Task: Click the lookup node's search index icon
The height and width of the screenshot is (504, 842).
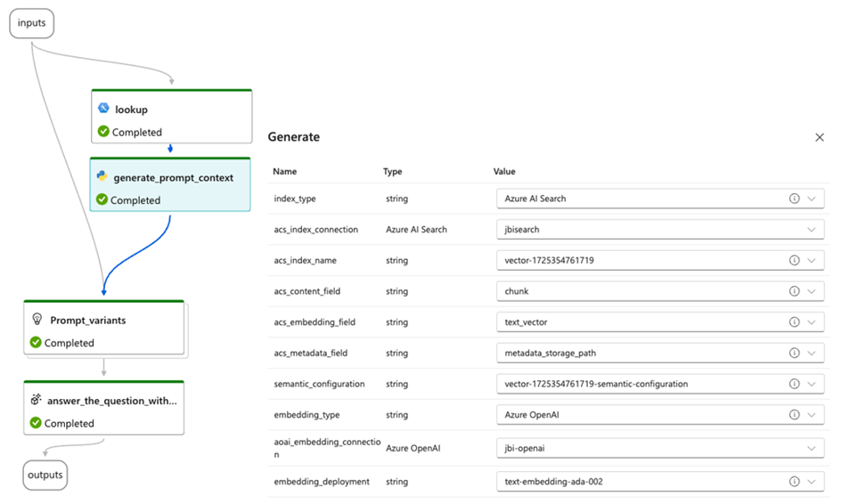Action: tap(103, 109)
